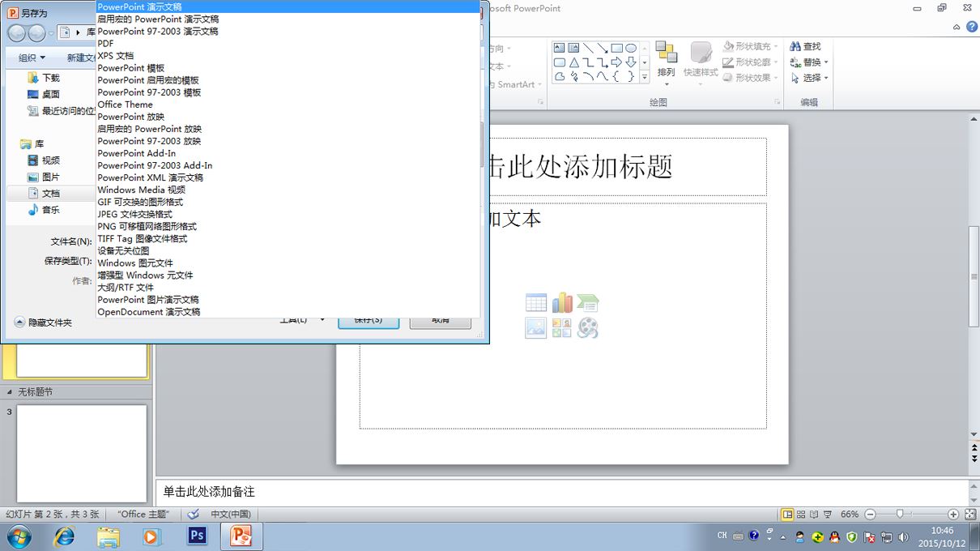Select the oval shape
Image resolution: width=980 pixels, height=551 pixels.
pyautogui.click(x=630, y=48)
